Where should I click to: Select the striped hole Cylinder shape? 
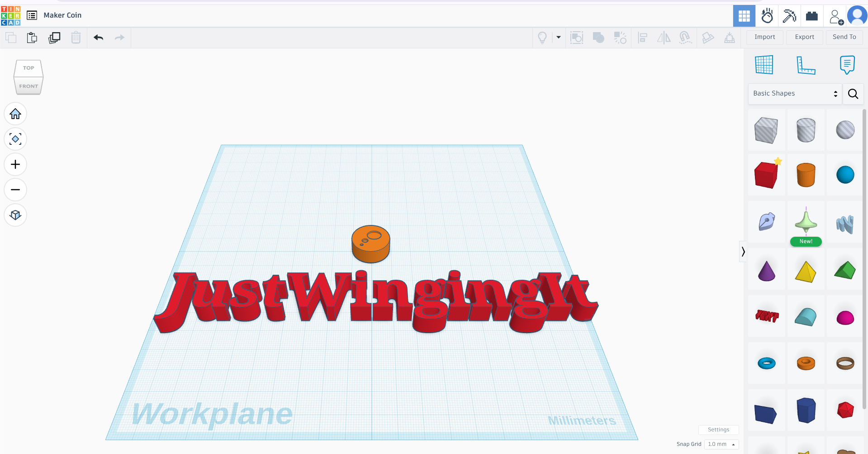point(806,130)
